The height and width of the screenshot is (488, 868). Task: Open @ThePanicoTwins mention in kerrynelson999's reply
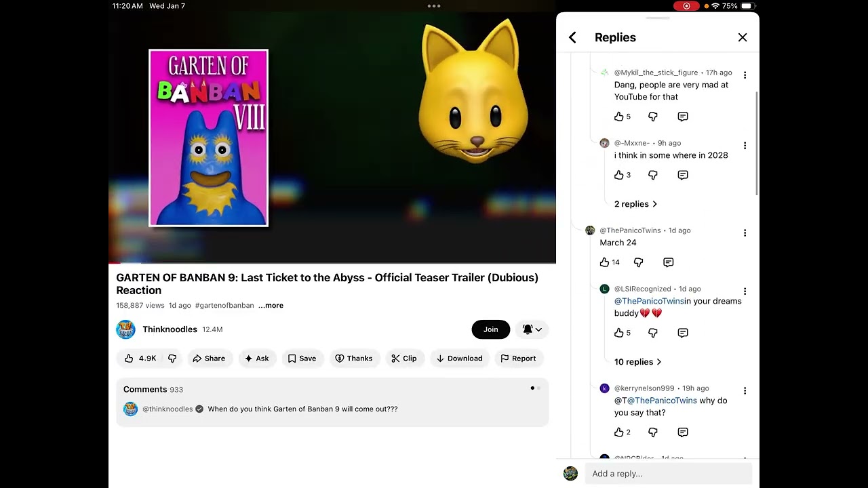tap(662, 401)
